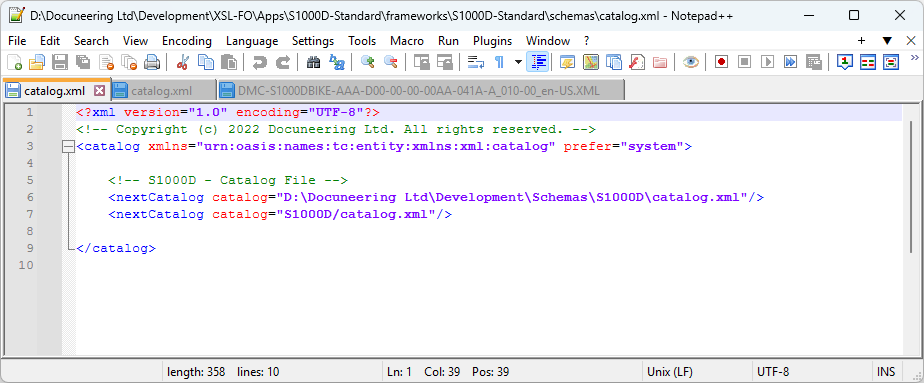Toggle synchronized vertical scrolling
Viewport: 924px width, 383px height.
421,62
